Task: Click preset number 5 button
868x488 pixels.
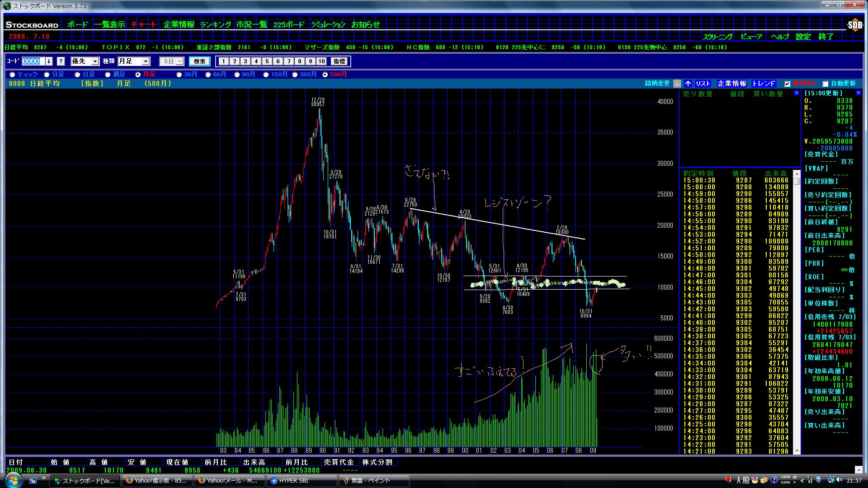Action: pos(267,61)
